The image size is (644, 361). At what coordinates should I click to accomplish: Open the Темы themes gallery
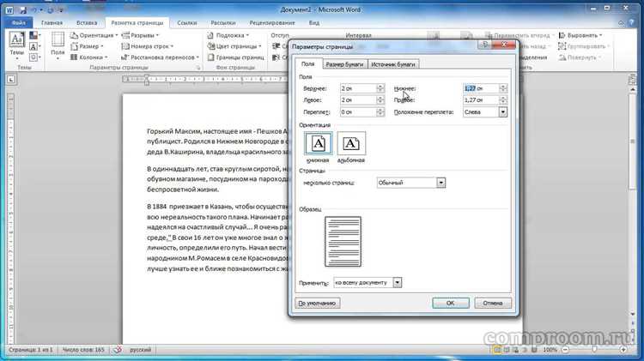point(16,45)
